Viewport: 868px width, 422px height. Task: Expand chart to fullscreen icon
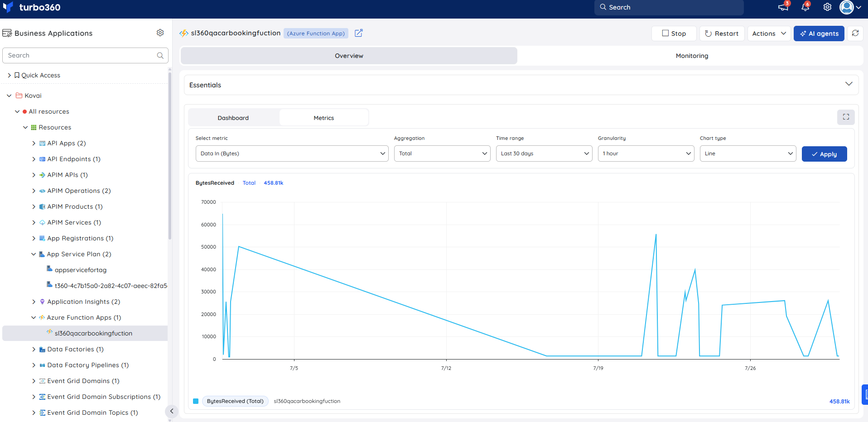coord(846,117)
